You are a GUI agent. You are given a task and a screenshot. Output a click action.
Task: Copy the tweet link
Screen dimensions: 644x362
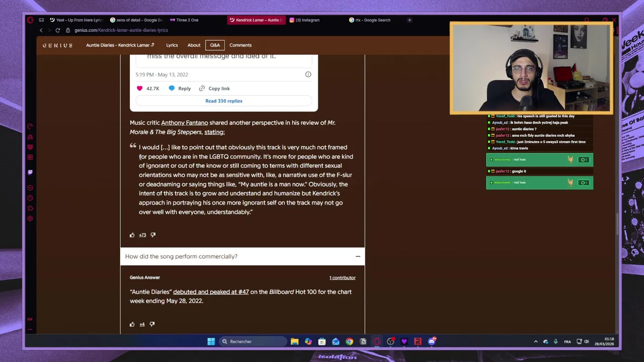[214, 88]
